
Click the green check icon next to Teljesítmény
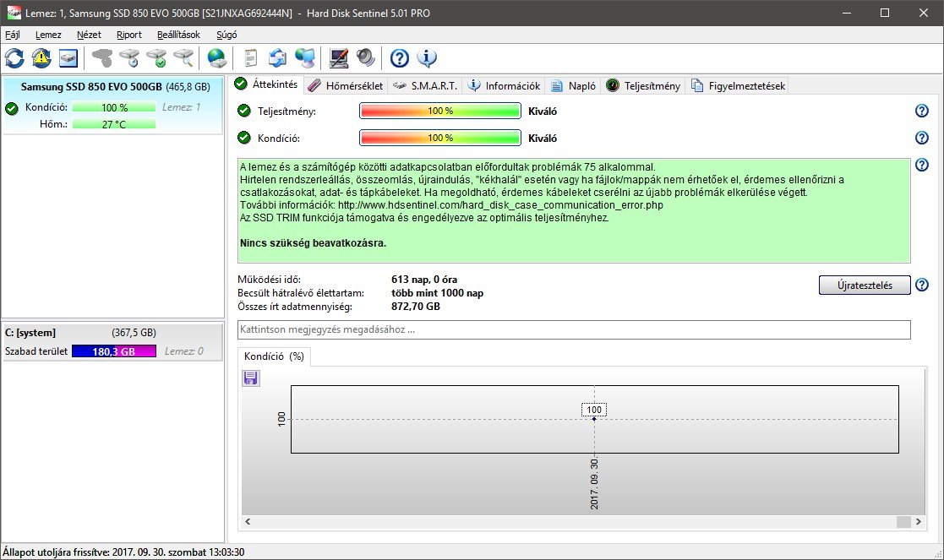point(244,111)
